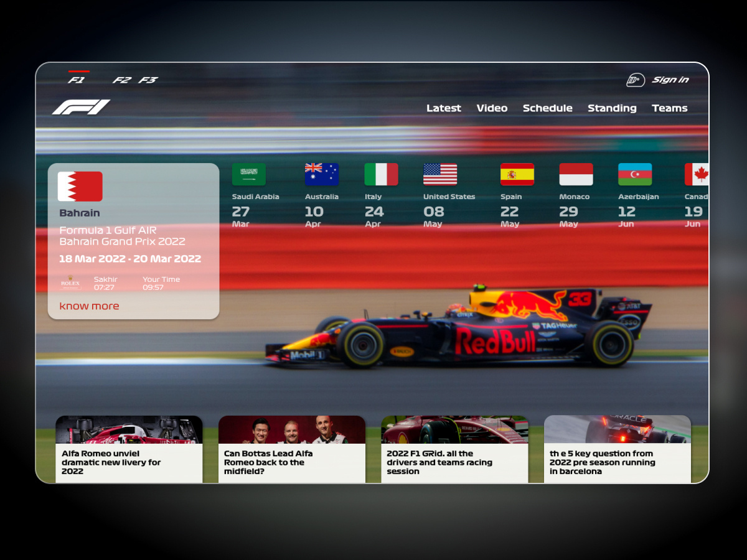Click '18 Mar 2022 - 20 Mar 2022' dates

[x=130, y=259]
